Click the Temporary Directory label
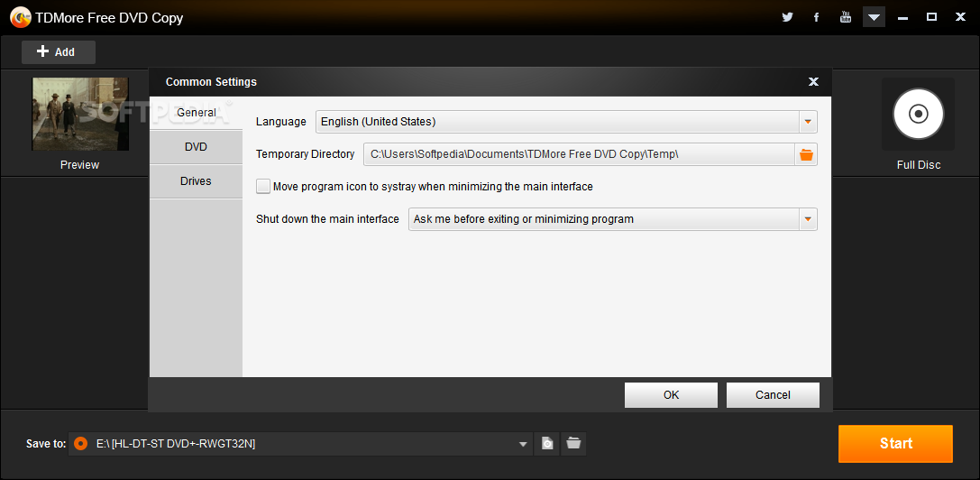The width and height of the screenshot is (980, 480). [305, 154]
